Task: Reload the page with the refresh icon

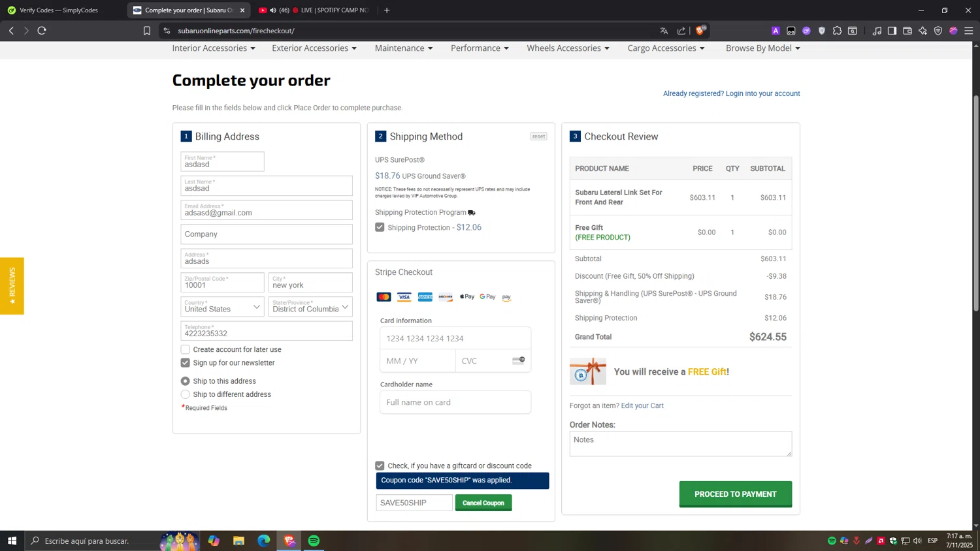Action: (x=42, y=30)
